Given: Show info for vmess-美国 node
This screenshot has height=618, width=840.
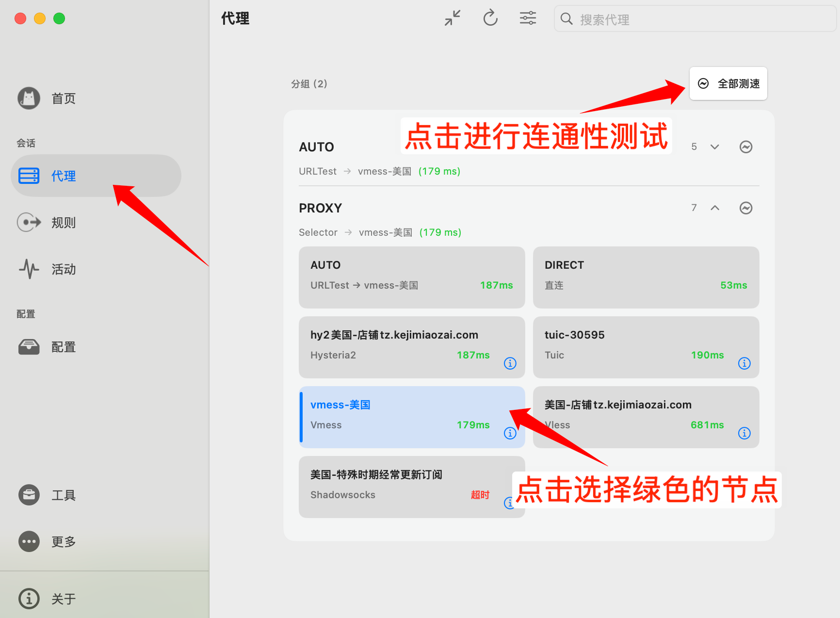Looking at the screenshot, I should point(510,433).
